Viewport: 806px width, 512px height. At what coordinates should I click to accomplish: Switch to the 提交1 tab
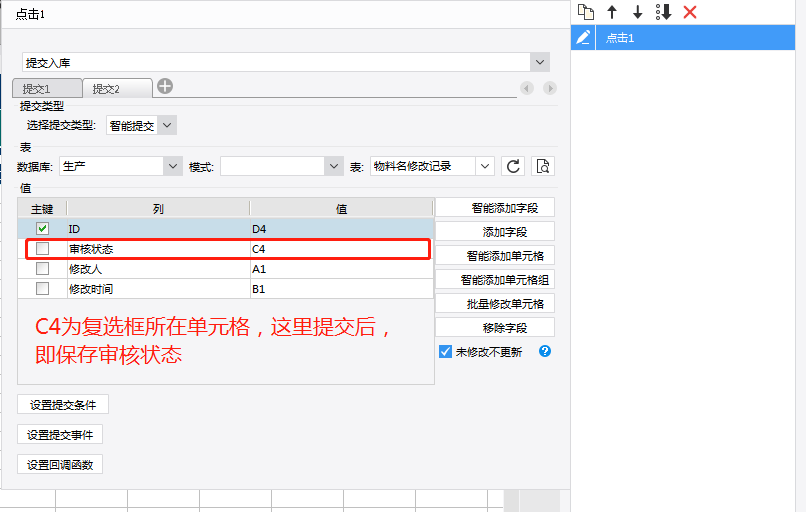point(47,88)
